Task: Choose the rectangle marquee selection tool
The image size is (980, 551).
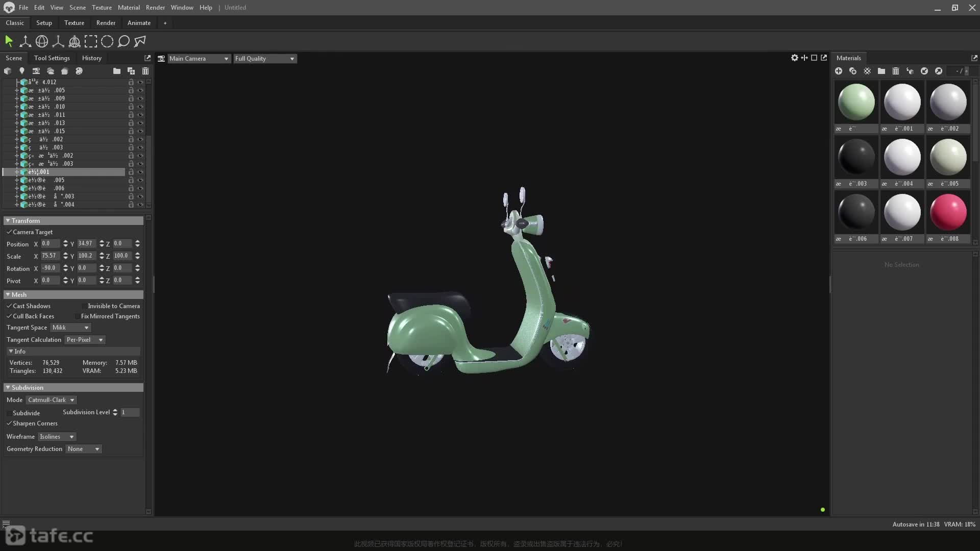Action: coord(91,41)
